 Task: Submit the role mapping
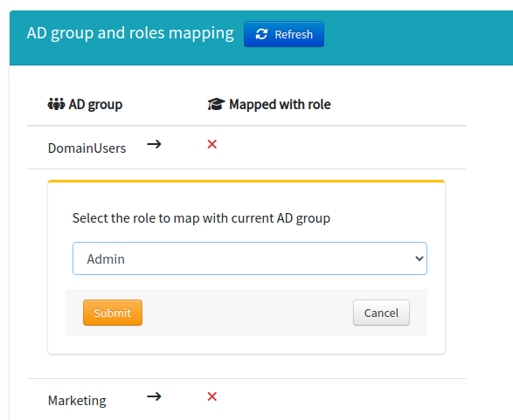[113, 313]
